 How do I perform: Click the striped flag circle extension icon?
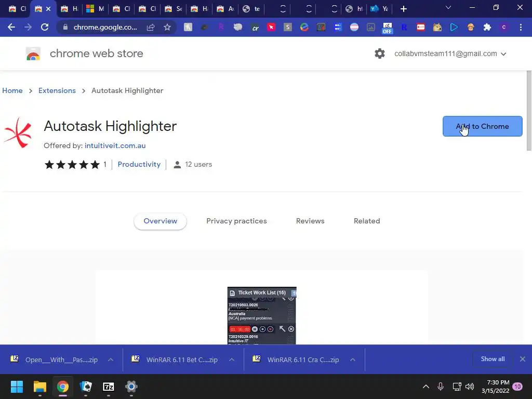click(354, 27)
